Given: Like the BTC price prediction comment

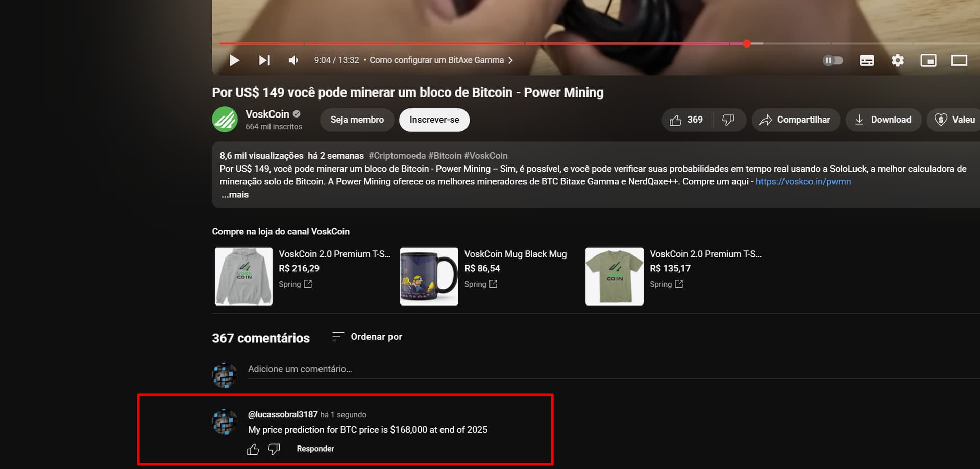Looking at the screenshot, I should [253, 449].
